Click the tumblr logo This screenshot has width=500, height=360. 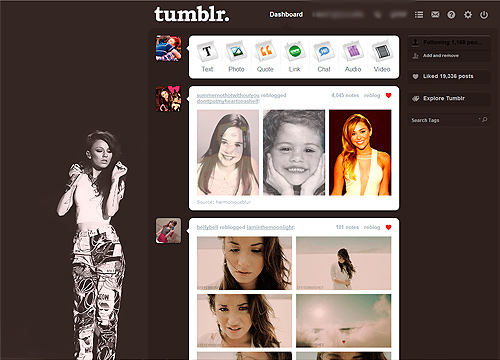point(192,15)
